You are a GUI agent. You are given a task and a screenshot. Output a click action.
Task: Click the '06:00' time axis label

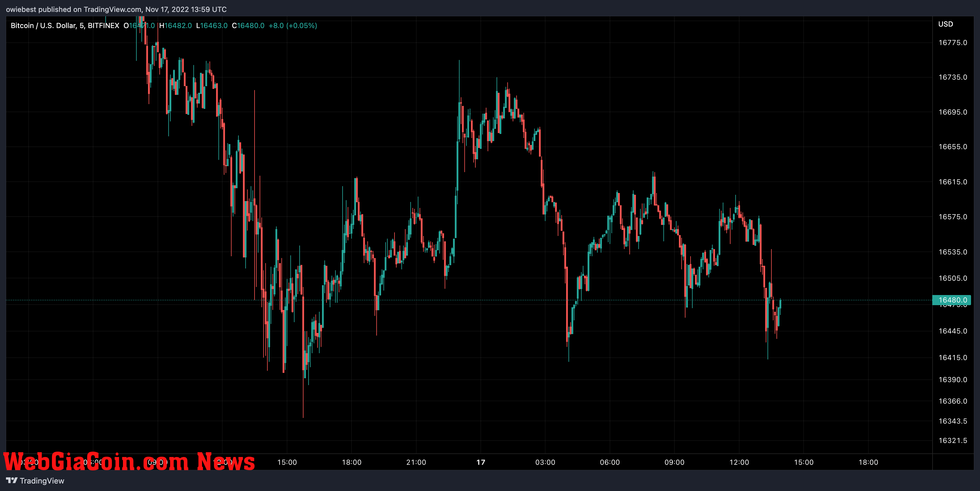tap(610, 462)
